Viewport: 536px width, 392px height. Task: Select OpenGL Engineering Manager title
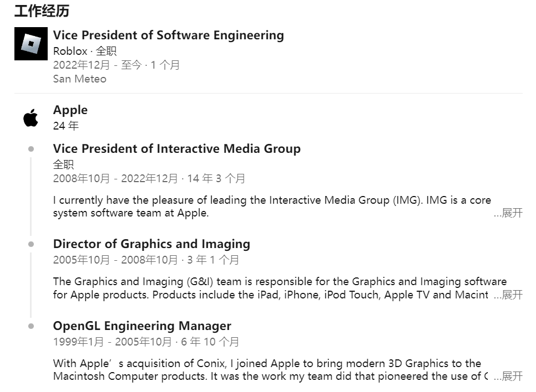tap(142, 326)
